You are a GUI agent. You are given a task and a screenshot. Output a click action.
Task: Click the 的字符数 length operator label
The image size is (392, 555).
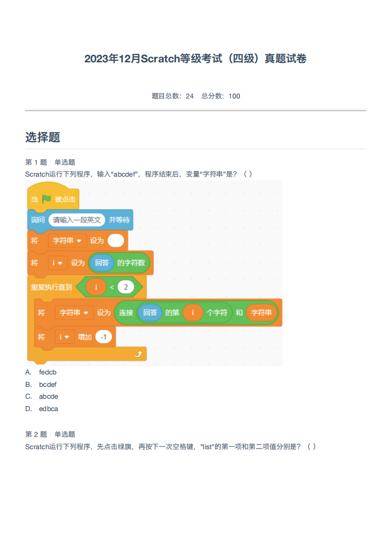(131, 263)
